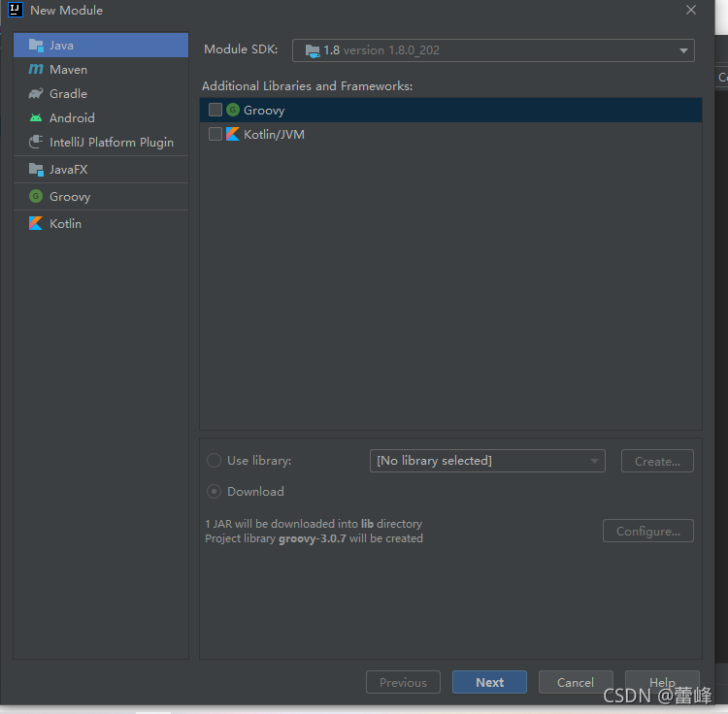Image resolution: width=728 pixels, height=714 pixels.
Task: Choose the IntelliJ Platform Plugin module type
Action: coord(101,142)
